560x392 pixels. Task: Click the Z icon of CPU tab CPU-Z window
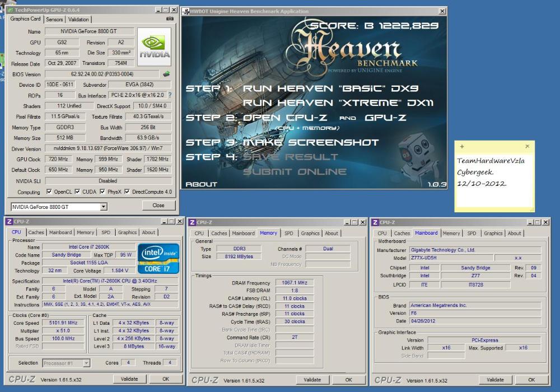10,222
